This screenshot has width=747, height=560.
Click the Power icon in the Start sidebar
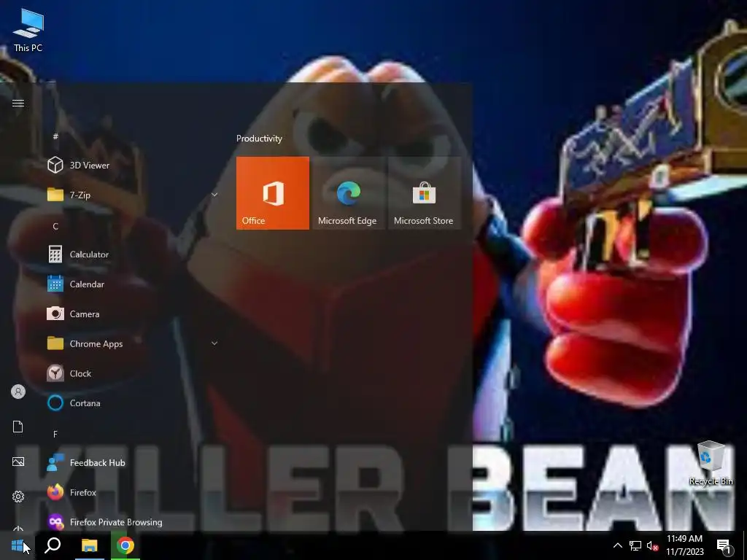(18, 528)
